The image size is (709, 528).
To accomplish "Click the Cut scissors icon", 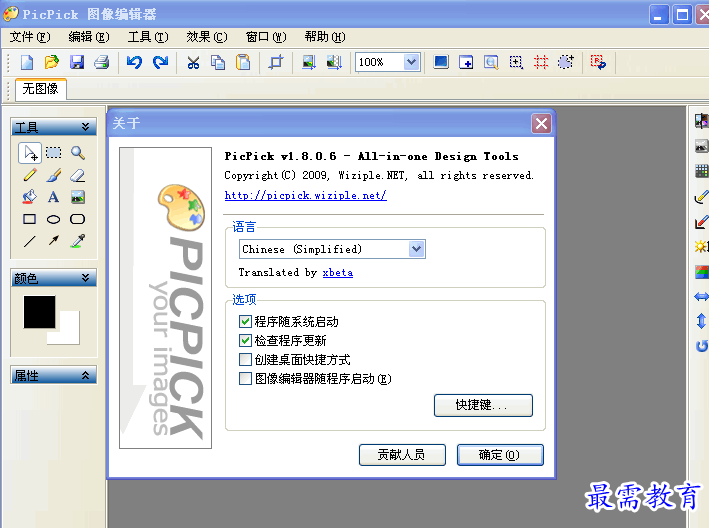I will [x=194, y=62].
